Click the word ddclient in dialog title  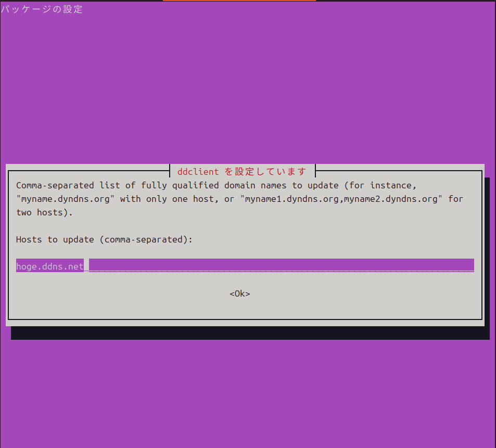(198, 171)
